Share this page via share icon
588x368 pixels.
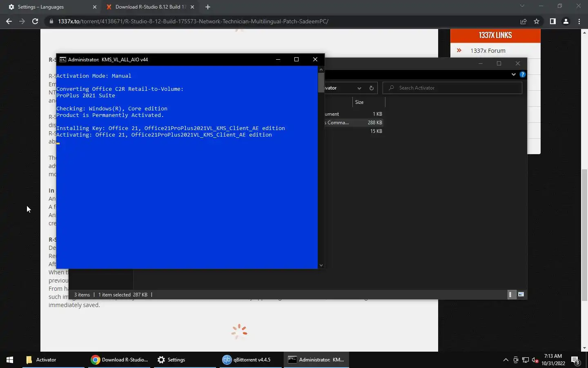tap(523, 21)
